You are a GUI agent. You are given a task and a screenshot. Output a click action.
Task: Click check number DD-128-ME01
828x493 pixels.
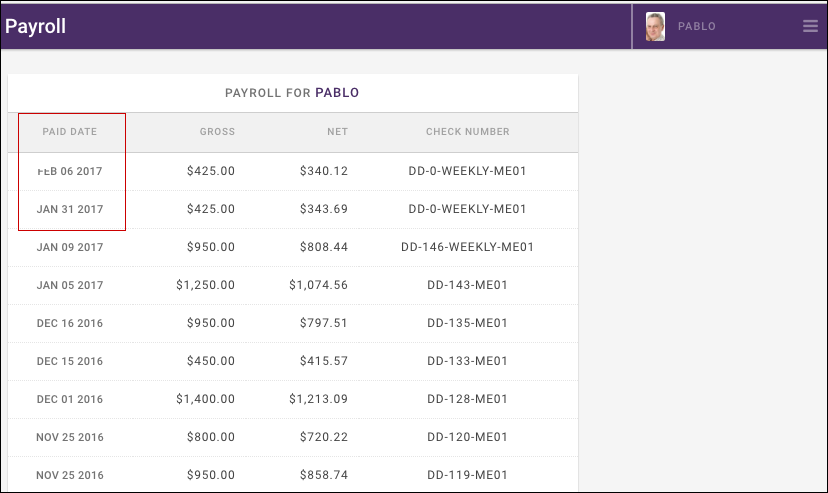(x=467, y=399)
